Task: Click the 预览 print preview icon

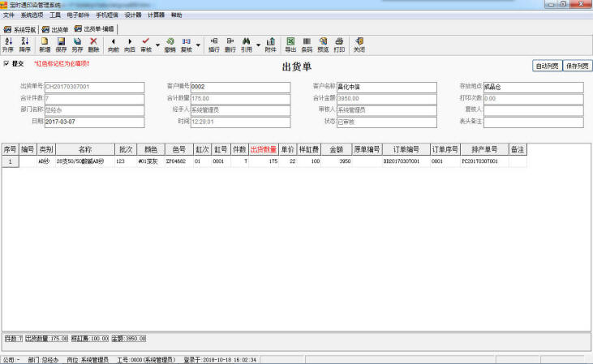Action: pyautogui.click(x=323, y=45)
